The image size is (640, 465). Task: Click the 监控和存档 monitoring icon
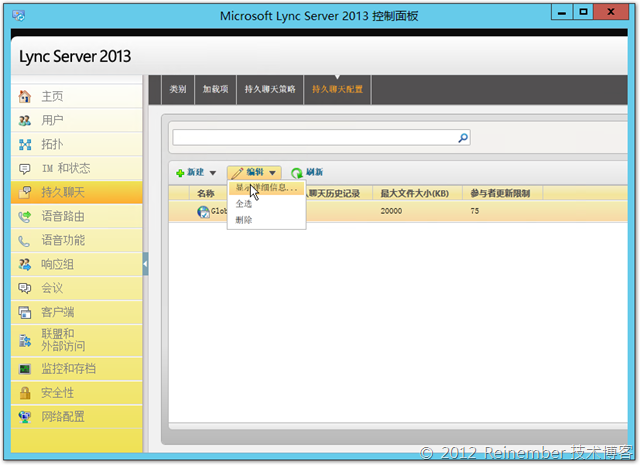24,369
